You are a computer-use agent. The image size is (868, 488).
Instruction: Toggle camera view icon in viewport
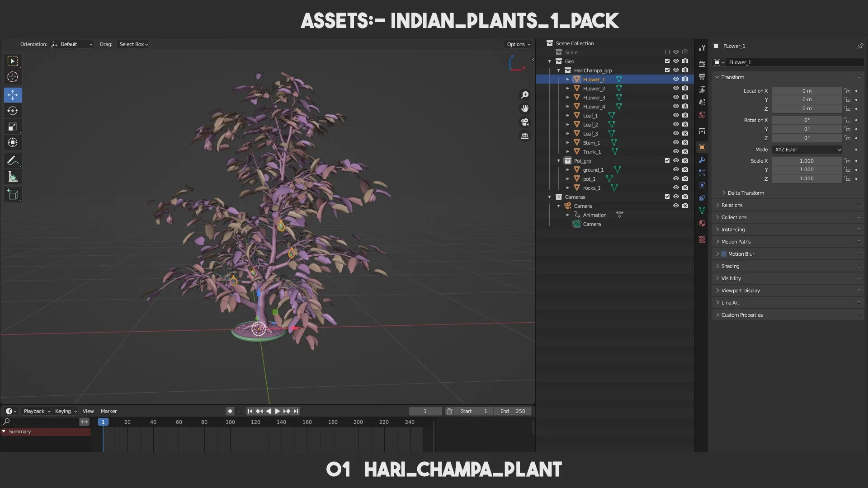tap(525, 122)
